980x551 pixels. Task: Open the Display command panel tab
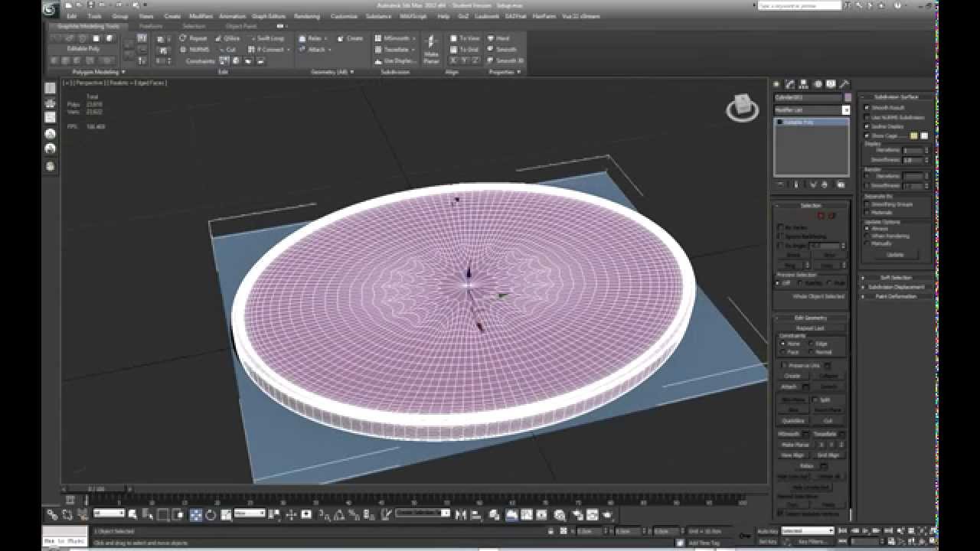click(831, 84)
